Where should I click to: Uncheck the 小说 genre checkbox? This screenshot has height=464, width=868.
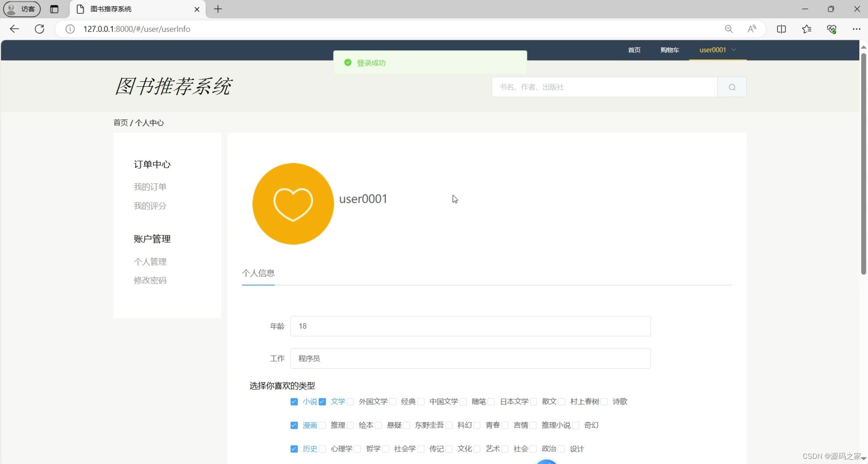pyautogui.click(x=293, y=401)
